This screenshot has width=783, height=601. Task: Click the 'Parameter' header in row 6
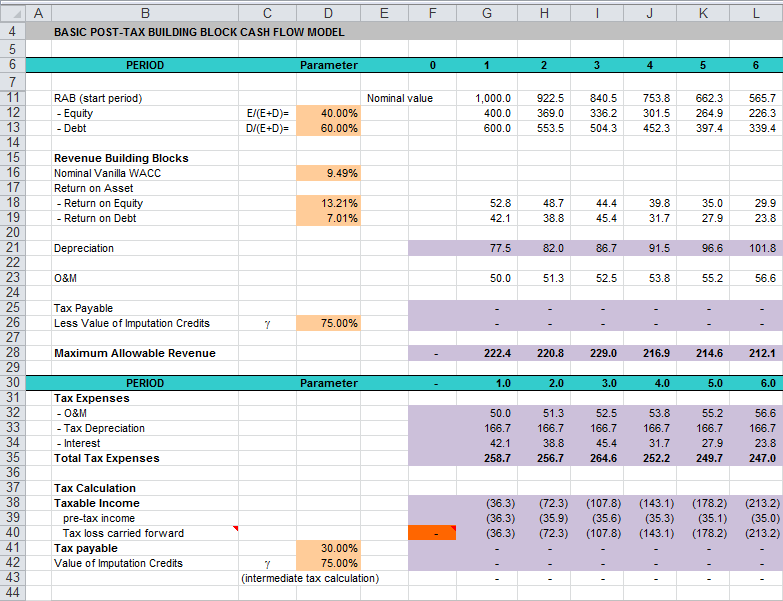[x=329, y=65]
